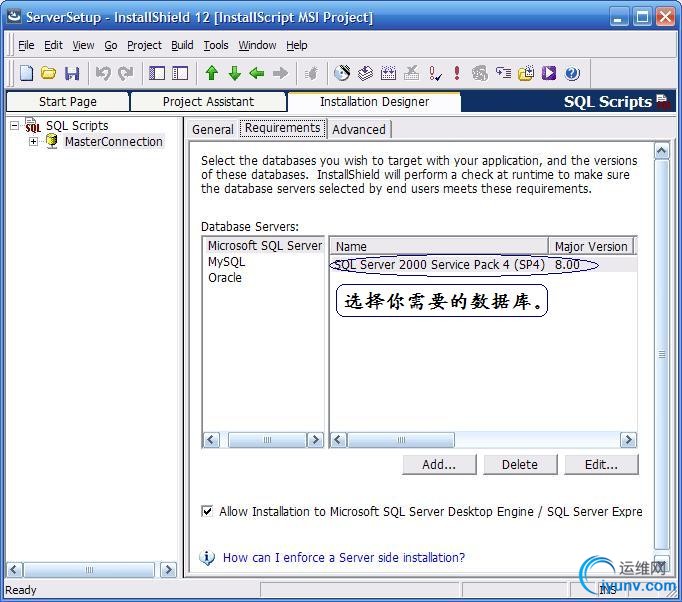Image resolution: width=682 pixels, height=602 pixels.
Task: Go up with the green up arrow
Action: pyautogui.click(x=211, y=73)
